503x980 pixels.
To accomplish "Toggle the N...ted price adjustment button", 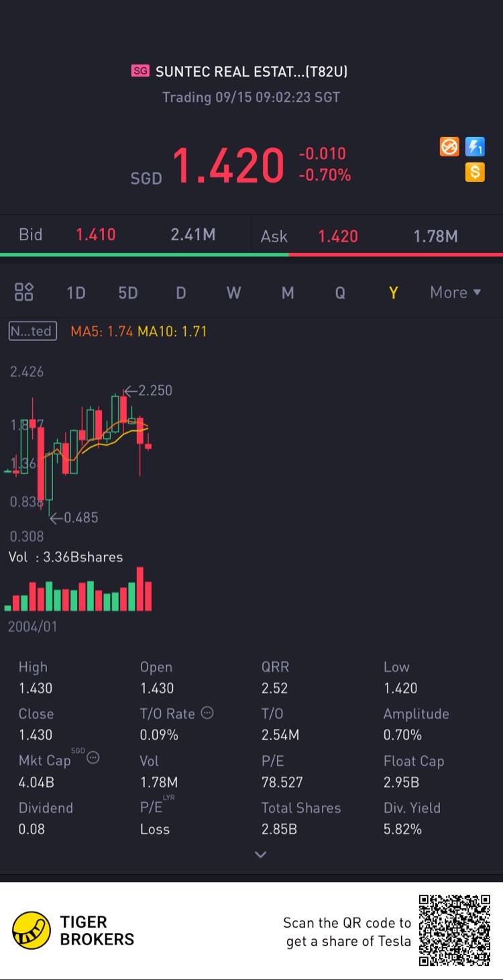I will tap(33, 331).
